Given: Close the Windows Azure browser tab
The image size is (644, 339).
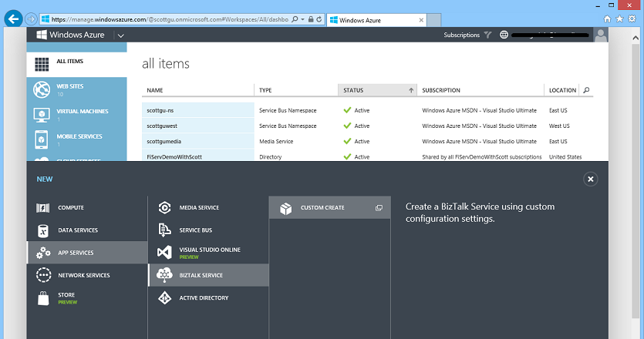Looking at the screenshot, I should click(x=421, y=20).
